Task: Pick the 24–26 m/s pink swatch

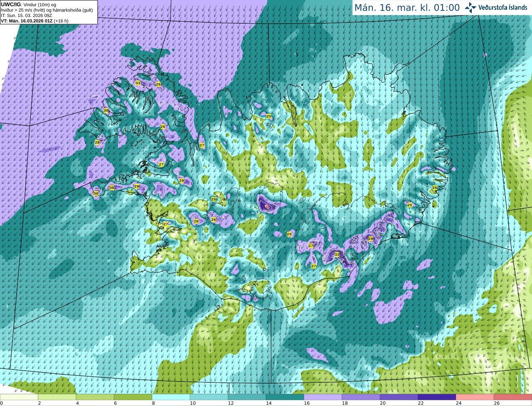Action: tap(475, 397)
